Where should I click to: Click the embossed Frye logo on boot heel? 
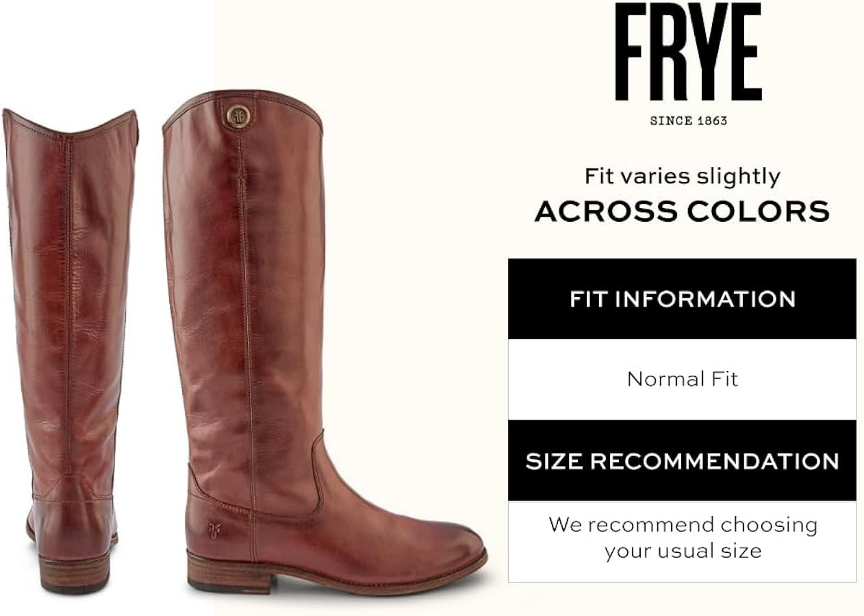pos(214,530)
